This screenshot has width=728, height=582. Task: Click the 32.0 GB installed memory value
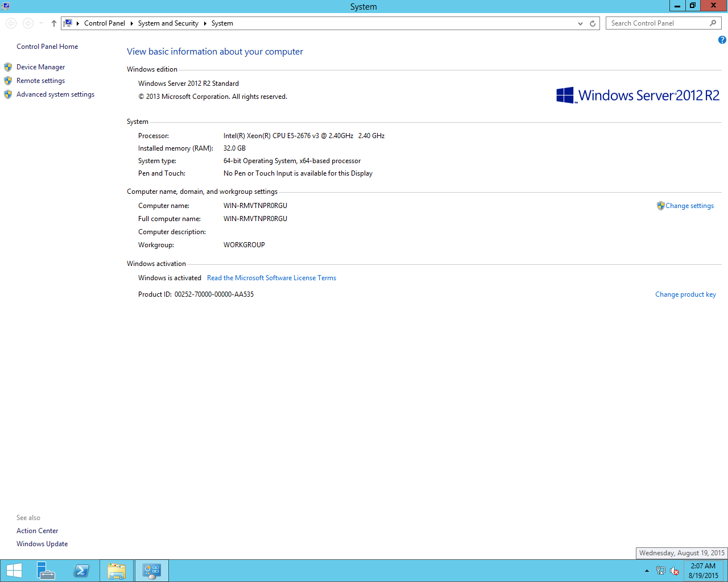[234, 148]
